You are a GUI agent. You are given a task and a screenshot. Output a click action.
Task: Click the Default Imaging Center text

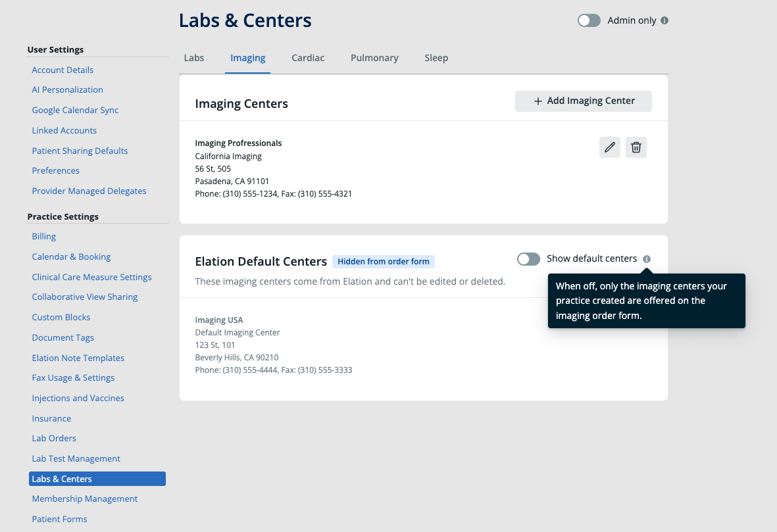click(x=238, y=332)
